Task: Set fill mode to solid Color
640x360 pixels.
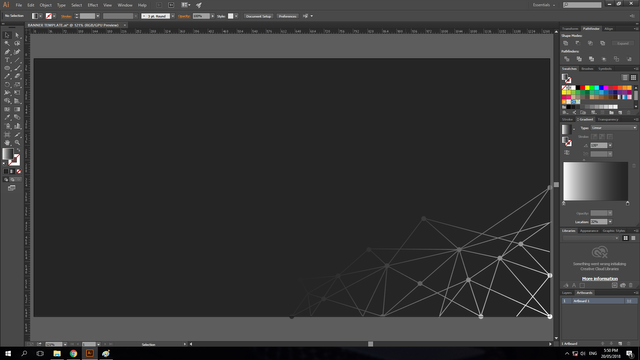Action: pyautogui.click(x=6, y=171)
